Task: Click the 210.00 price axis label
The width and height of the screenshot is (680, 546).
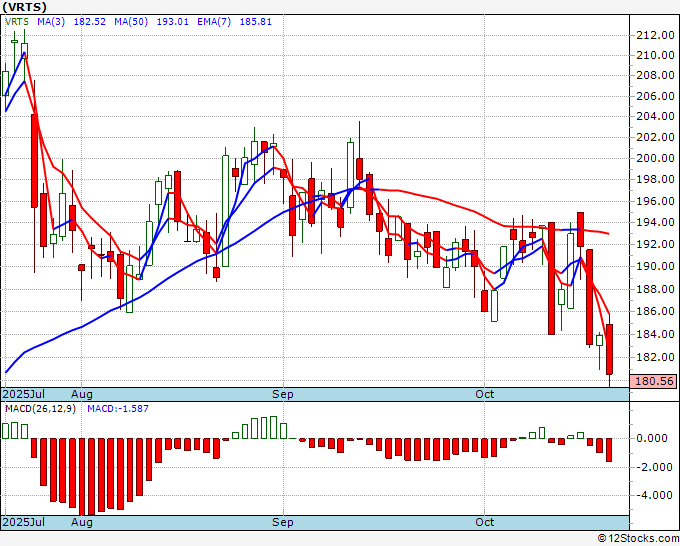Action: (x=655, y=56)
